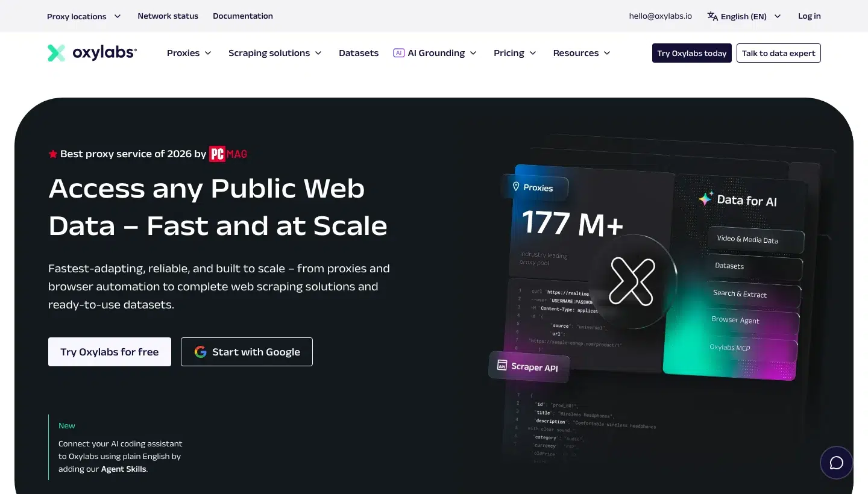Click the green New label
The width and height of the screenshot is (868, 494).
click(x=67, y=425)
